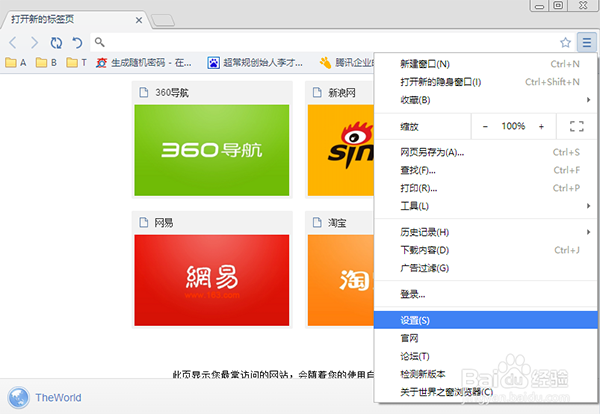Click the undo closed tab icon
The image size is (600, 414).
point(77,42)
